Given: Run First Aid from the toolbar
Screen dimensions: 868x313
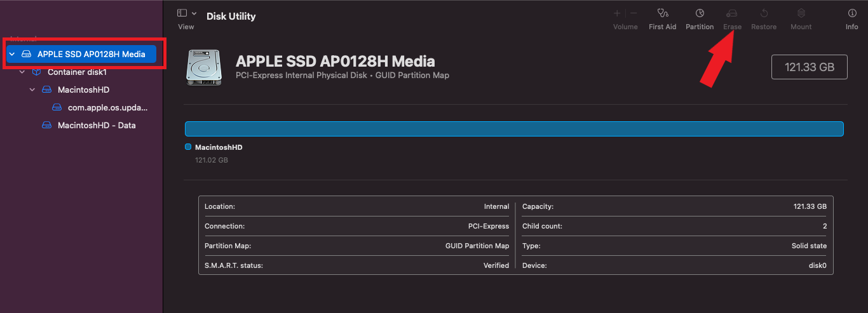Looking at the screenshot, I should pyautogui.click(x=662, y=13).
